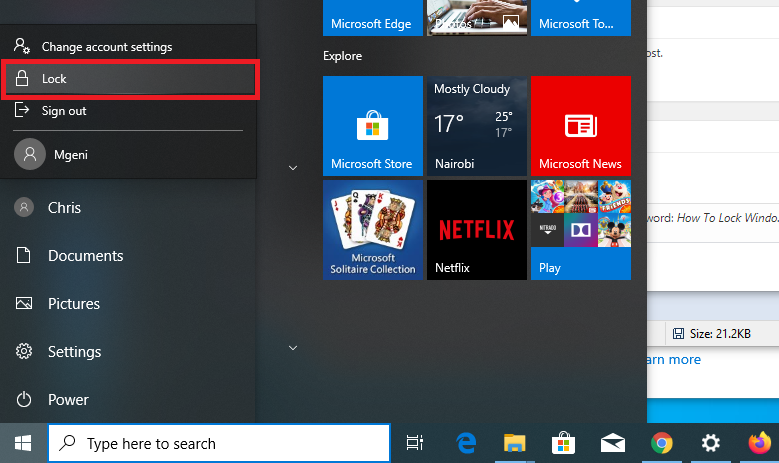Open the Microsoft To Do tile
This screenshot has width=779, height=463.
(581, 18)
